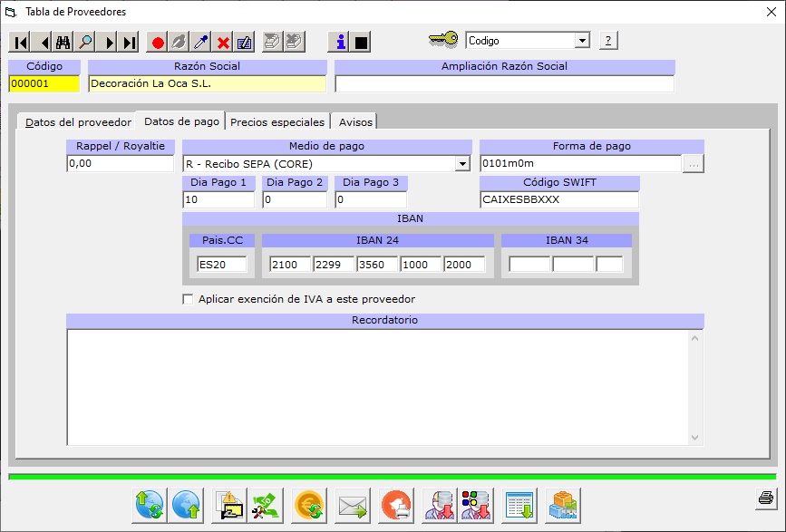Image resolution: width=786 pixels, height=532 pixels.
Task: Click the red circle new record button
Action: tap(158, 43)
